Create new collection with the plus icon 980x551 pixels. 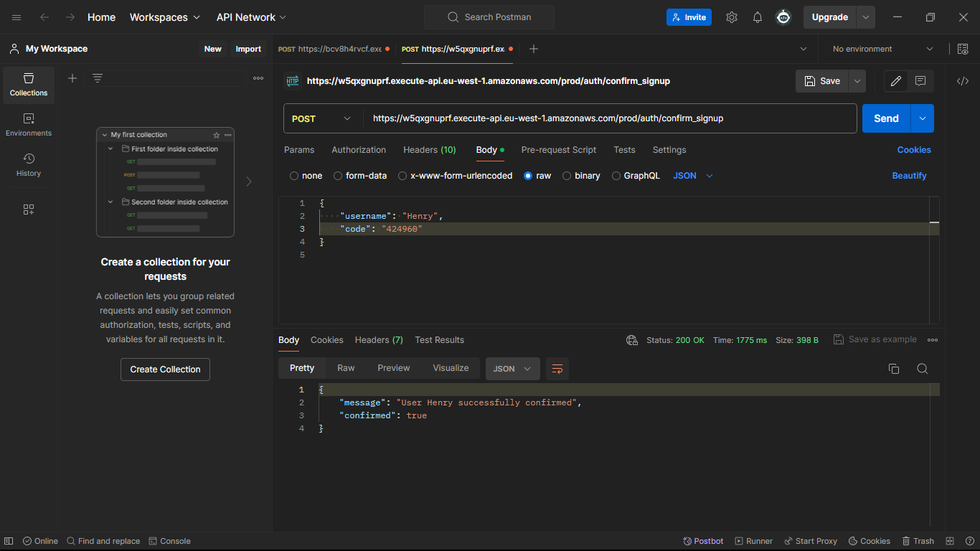[72, 78]
